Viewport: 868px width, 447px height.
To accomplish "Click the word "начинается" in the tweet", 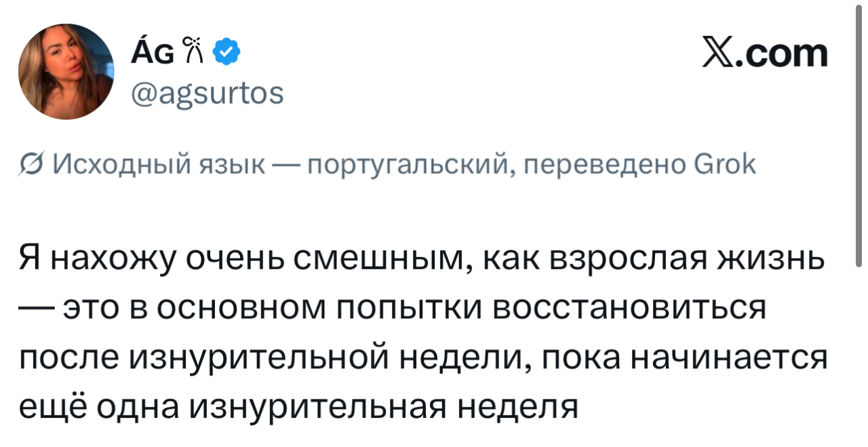I will point(730,358).
